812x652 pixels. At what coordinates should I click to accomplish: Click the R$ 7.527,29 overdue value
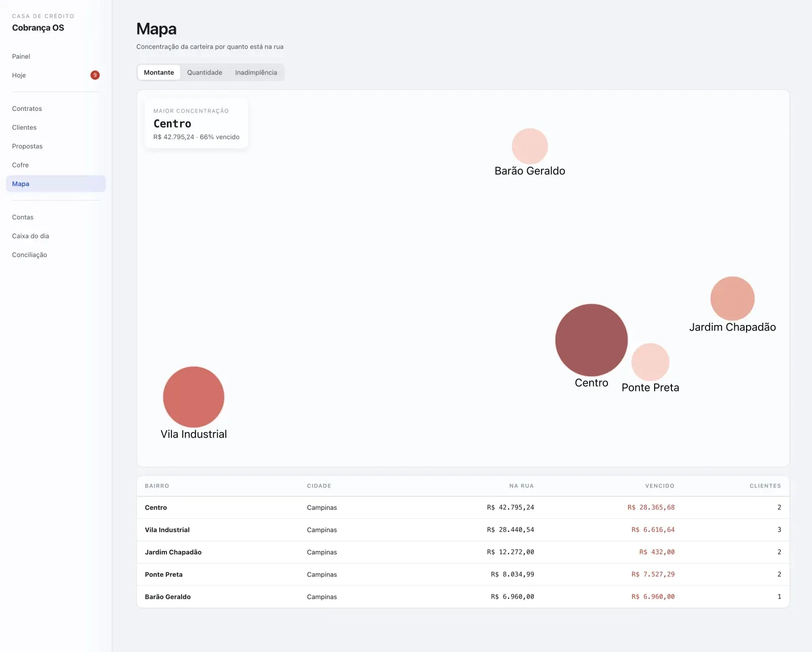coord(653,574)
